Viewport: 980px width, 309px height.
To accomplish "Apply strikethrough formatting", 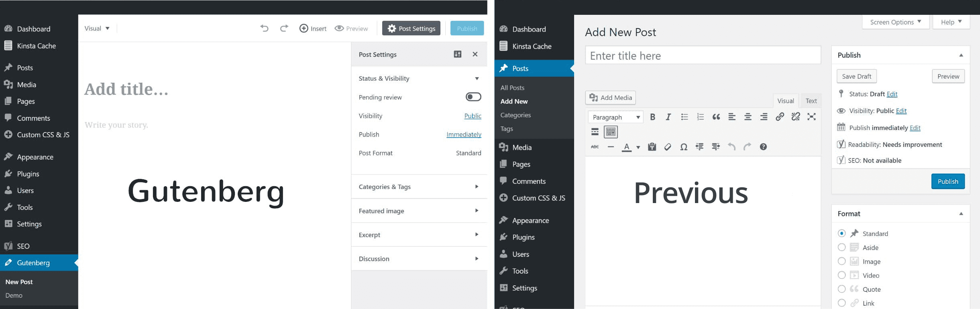I will [x=595, y=147].
